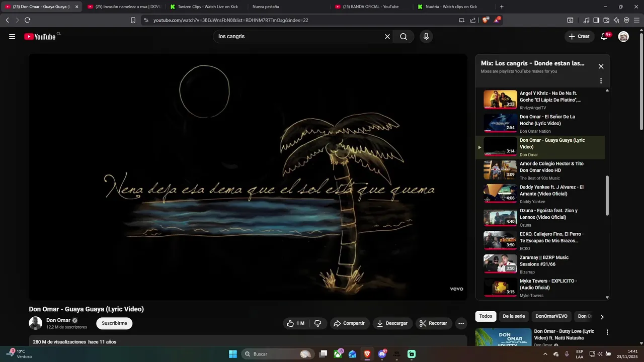Show more filter chips with right arrow
This screenshot has width=644, height=362.
602,317
